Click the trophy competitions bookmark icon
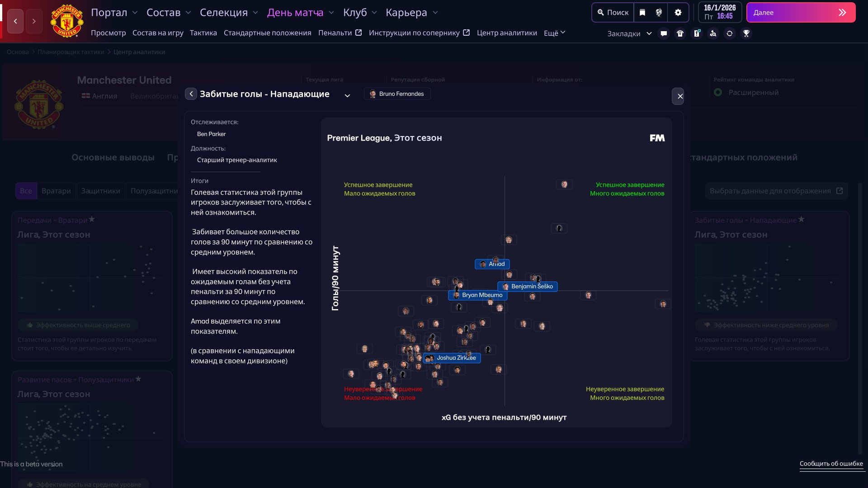This screenshot has width=868, height=488. coord(746,33)
